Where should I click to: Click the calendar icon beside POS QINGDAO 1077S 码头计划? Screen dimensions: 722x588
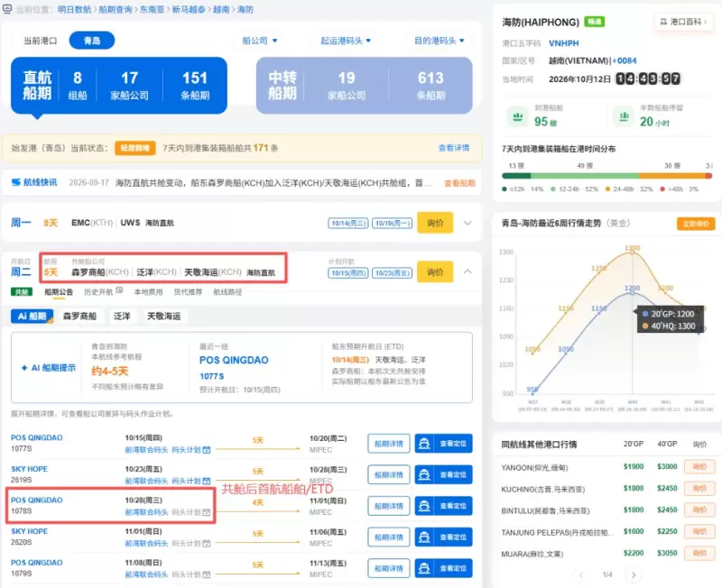(x=207, y=449)
